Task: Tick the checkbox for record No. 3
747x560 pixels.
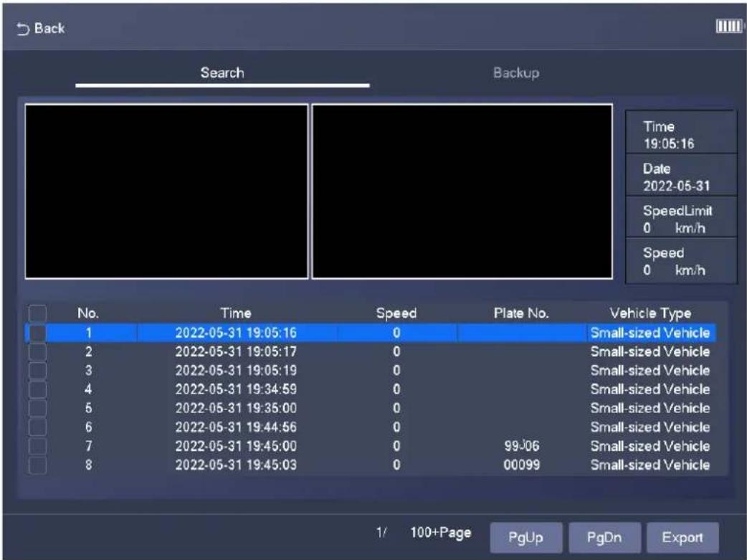Action: tap(37, 370)
